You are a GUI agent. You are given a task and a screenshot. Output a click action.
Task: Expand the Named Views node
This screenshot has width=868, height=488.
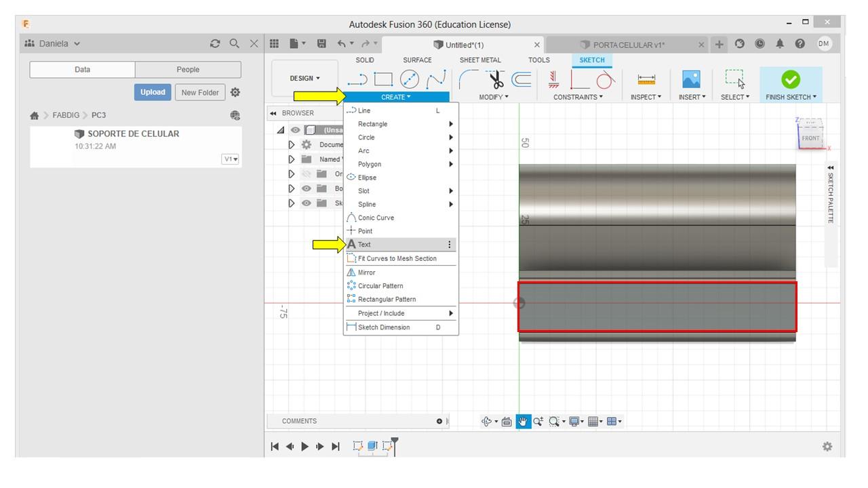point(292,159)
